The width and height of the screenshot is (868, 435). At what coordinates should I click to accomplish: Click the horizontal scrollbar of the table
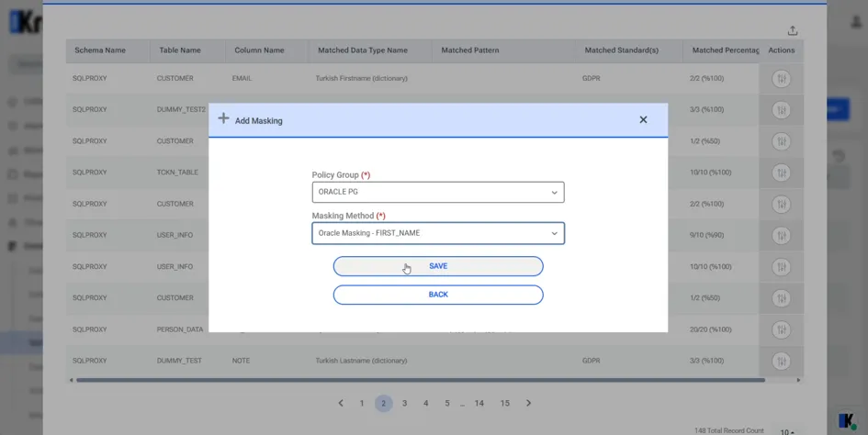(421, 380)
